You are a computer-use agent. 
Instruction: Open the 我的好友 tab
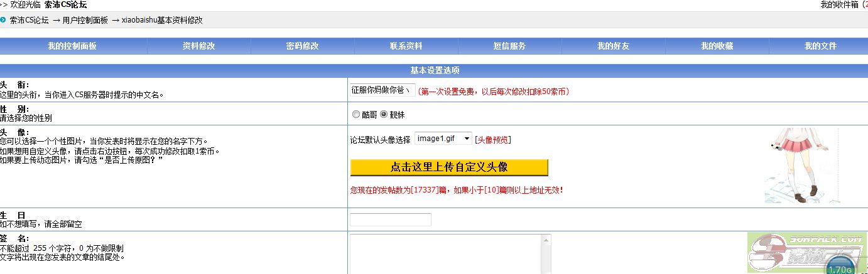(x=613, y=46)
